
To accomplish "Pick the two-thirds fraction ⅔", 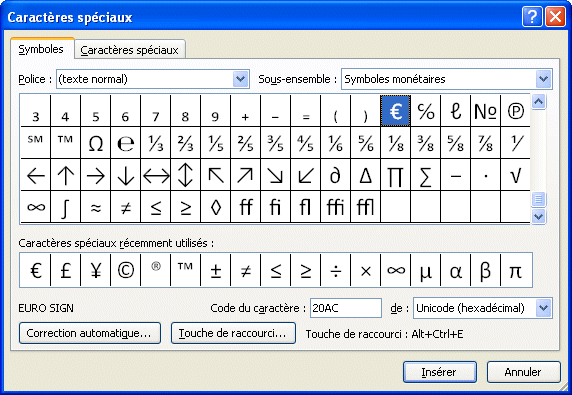I will pyautogui.click(x=185, y=143).
